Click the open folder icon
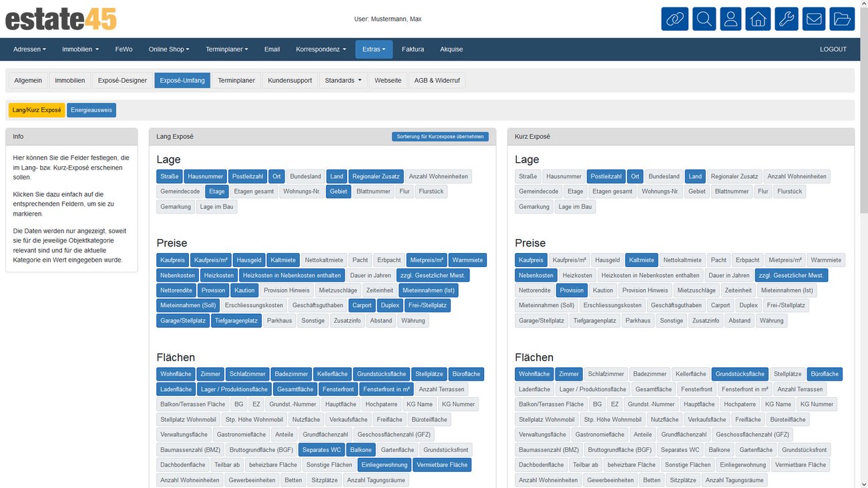This screenshot has height=488, width=868. click(x=842, y=19)
